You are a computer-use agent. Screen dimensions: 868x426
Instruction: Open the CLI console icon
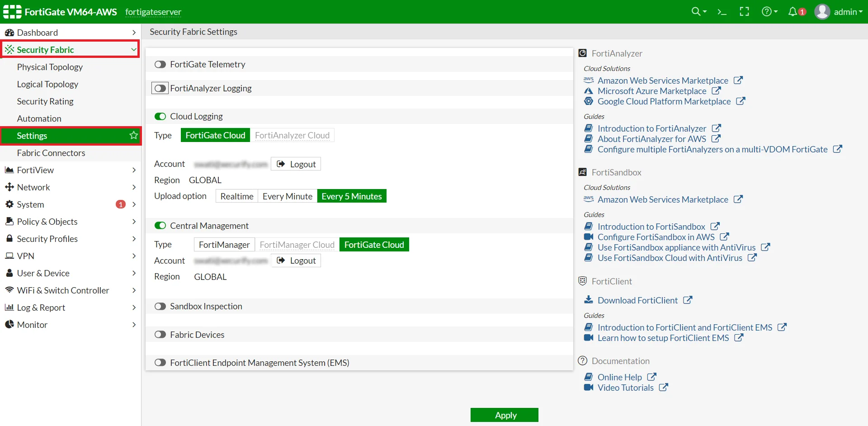point(722,11)
